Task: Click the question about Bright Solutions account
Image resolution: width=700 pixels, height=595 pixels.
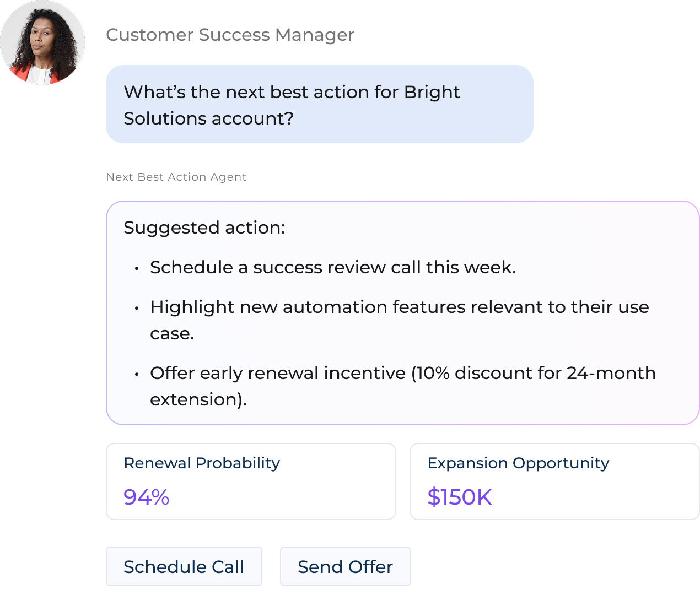Action: point(292,105)
